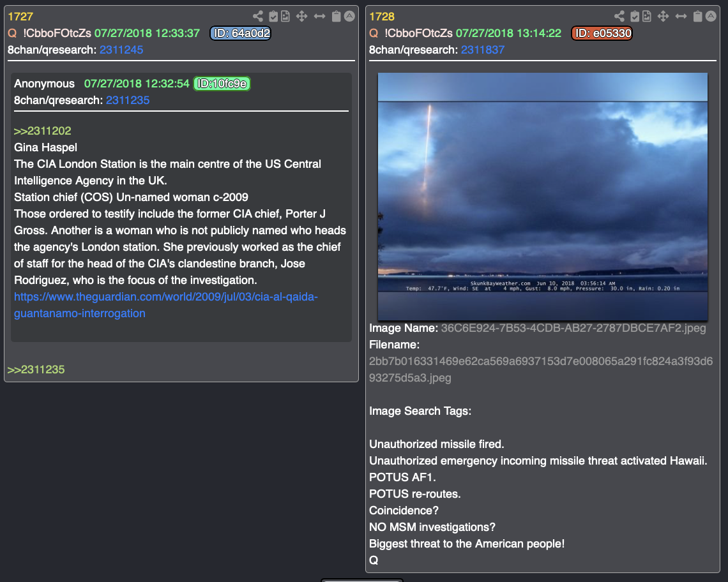Image resolution: width=728 pixels, height=582 pixels.
Task: Click the blue ID: 64a0d2 badge
Action: tap(241, 33)
